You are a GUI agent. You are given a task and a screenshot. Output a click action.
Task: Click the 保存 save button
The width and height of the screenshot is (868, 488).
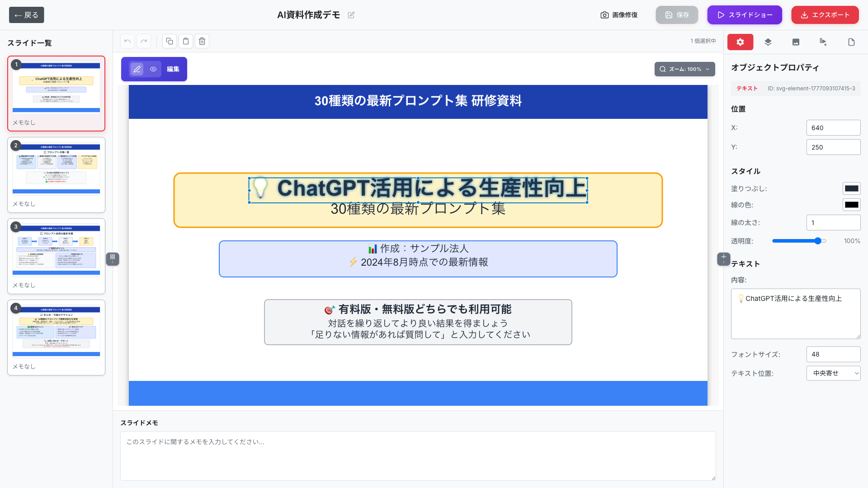[x=677, y=15]
